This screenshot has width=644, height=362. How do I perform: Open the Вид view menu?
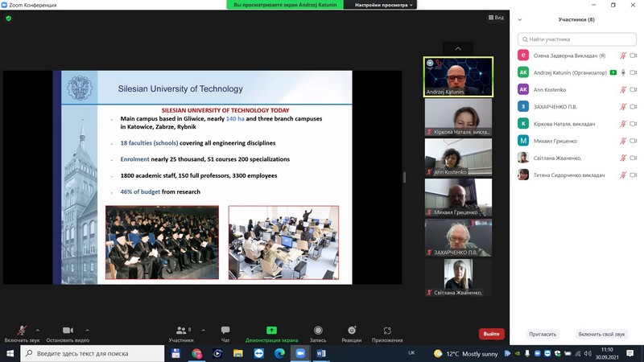pyautogui.click(x=495, y=18)
